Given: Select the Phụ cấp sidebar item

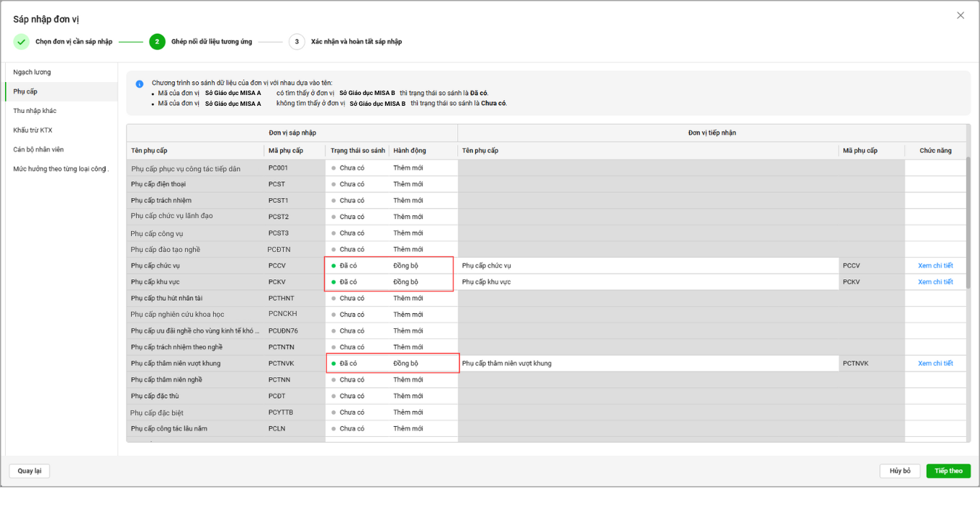Looking at the screenshot, I should (x=61, y=91).
